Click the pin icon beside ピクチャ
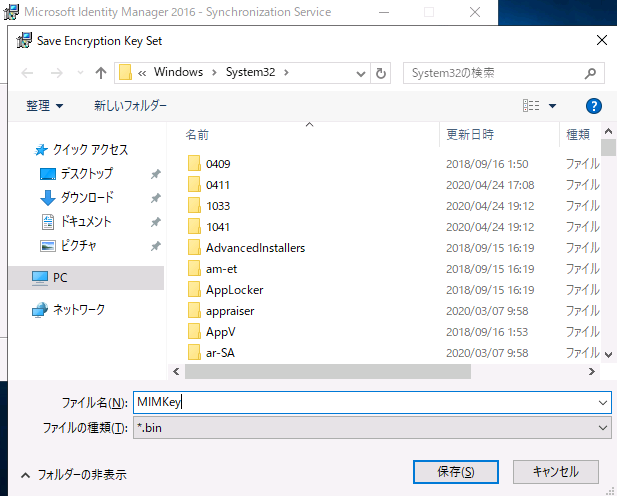The width and height of the screenshot is (617, 496). tap(156, 246)
